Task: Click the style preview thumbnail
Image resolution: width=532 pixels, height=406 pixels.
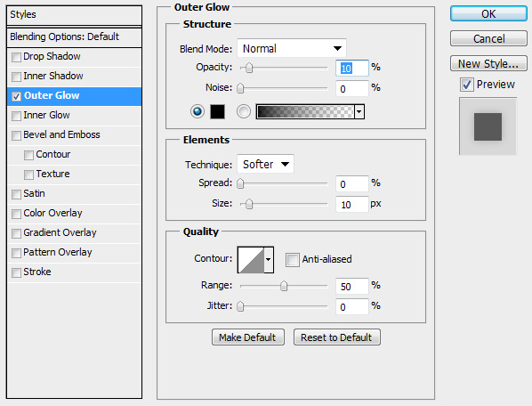Action: (x=488, y=126)
